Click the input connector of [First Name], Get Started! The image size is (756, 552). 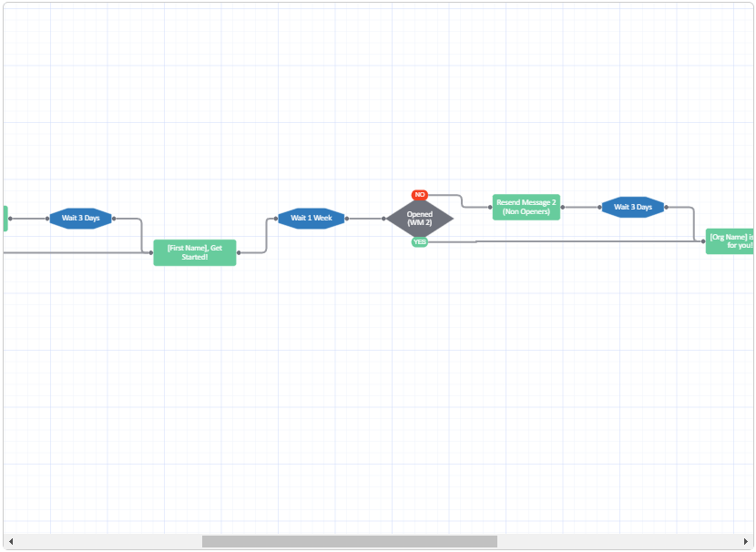152,253
